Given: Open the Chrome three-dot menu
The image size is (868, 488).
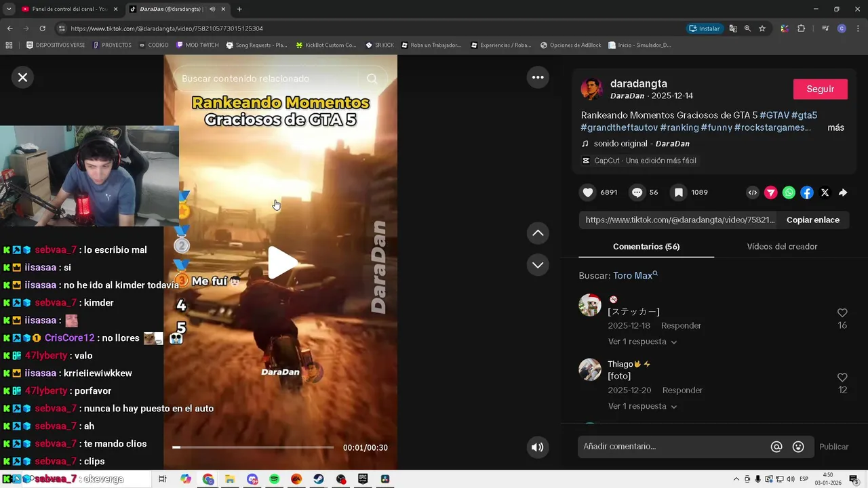Looking at the screenshot, I should pos(858,28).
